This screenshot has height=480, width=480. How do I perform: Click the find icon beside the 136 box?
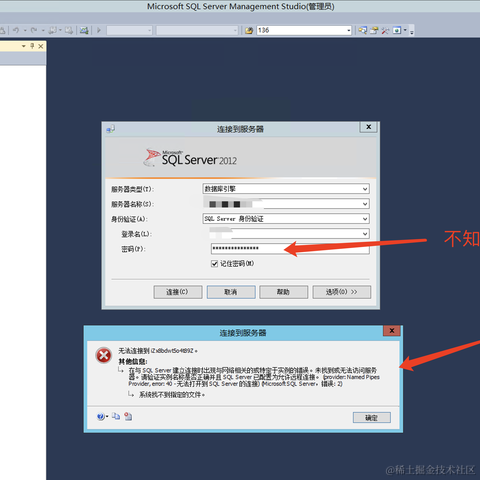[x=249, y=30]
